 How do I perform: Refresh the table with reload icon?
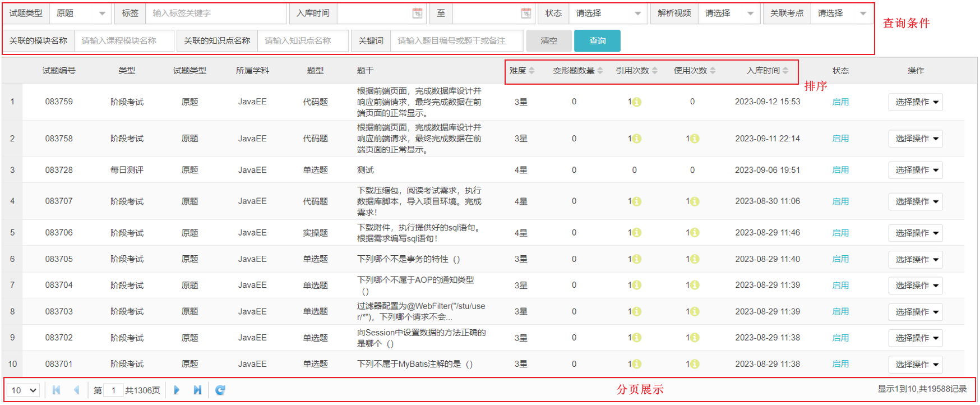pyautogui.click(x=220, y=390)
